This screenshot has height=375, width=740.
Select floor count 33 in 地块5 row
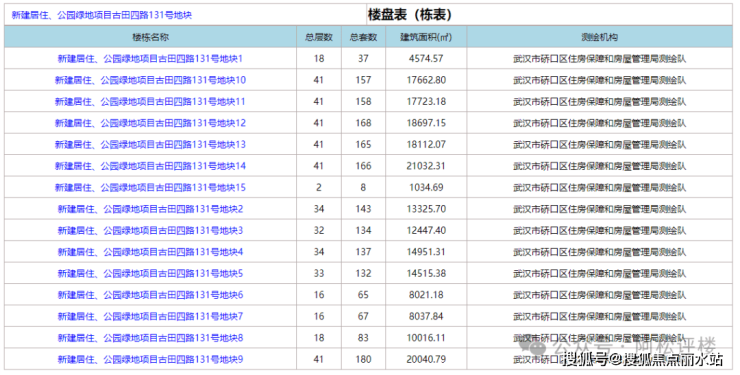tap(319, 274)
